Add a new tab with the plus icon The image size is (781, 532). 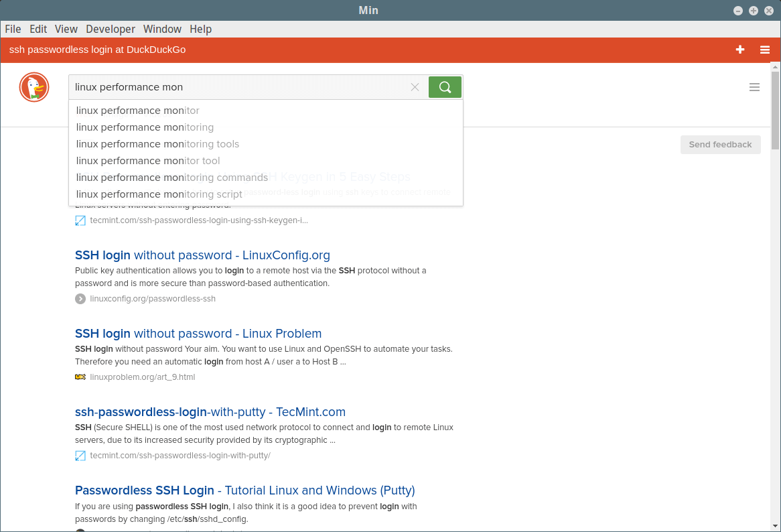(x=740, y=50)
